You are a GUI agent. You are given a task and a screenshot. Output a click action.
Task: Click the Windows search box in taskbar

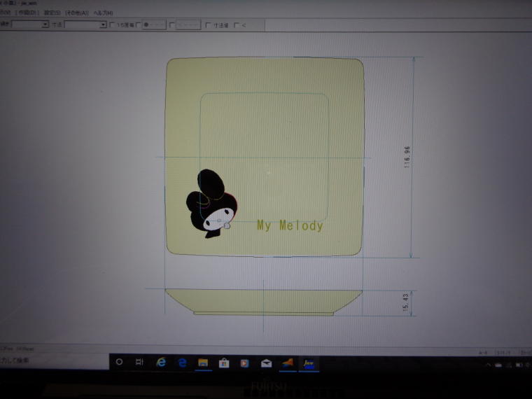(x=55, y=360)
